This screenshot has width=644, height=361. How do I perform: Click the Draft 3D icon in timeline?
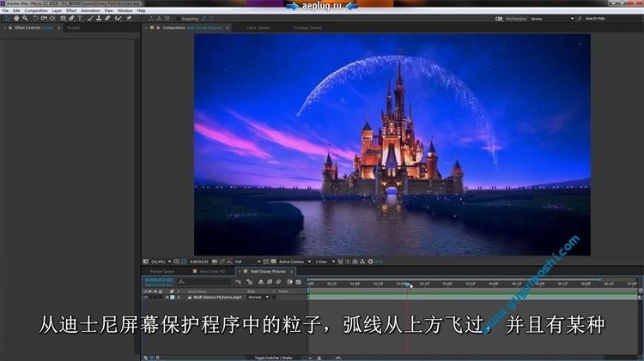(249, 282)
